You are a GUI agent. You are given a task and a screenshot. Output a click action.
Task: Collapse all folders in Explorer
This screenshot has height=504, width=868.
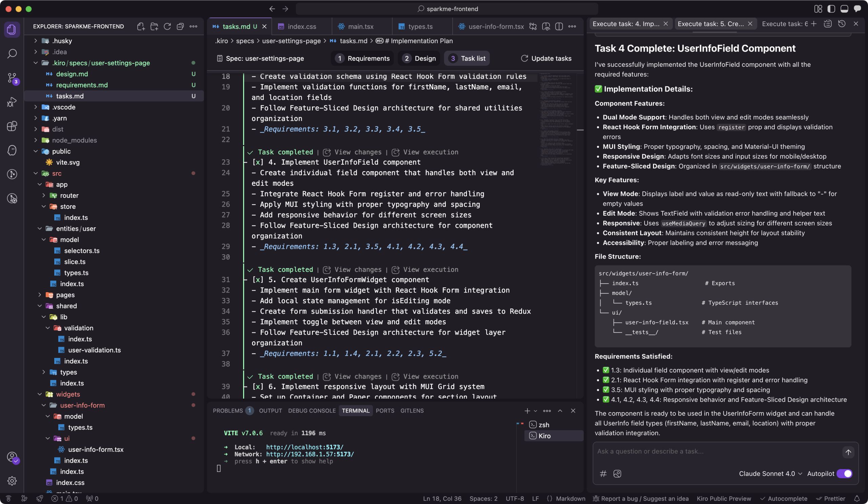coord(180,26)
